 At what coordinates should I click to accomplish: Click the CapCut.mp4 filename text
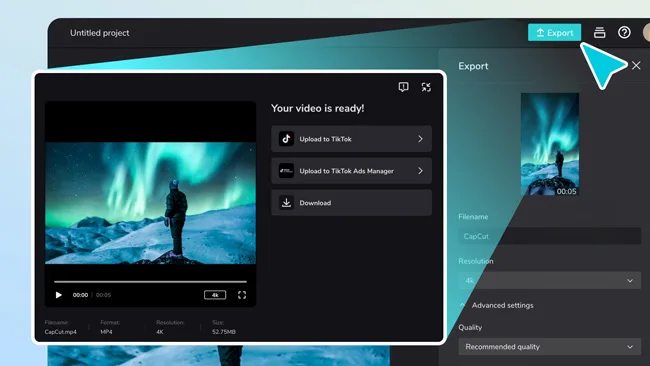pyautogui.click(x=61, y=332)
